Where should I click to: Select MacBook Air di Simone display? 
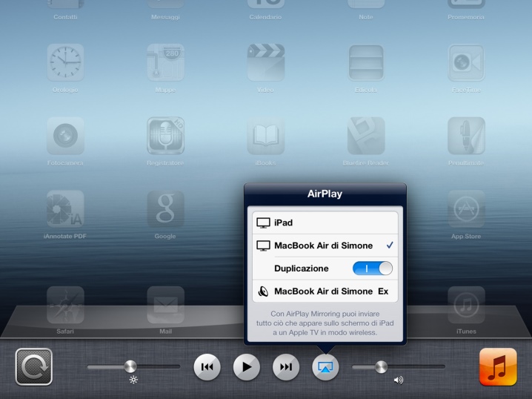tap(325, 245)
